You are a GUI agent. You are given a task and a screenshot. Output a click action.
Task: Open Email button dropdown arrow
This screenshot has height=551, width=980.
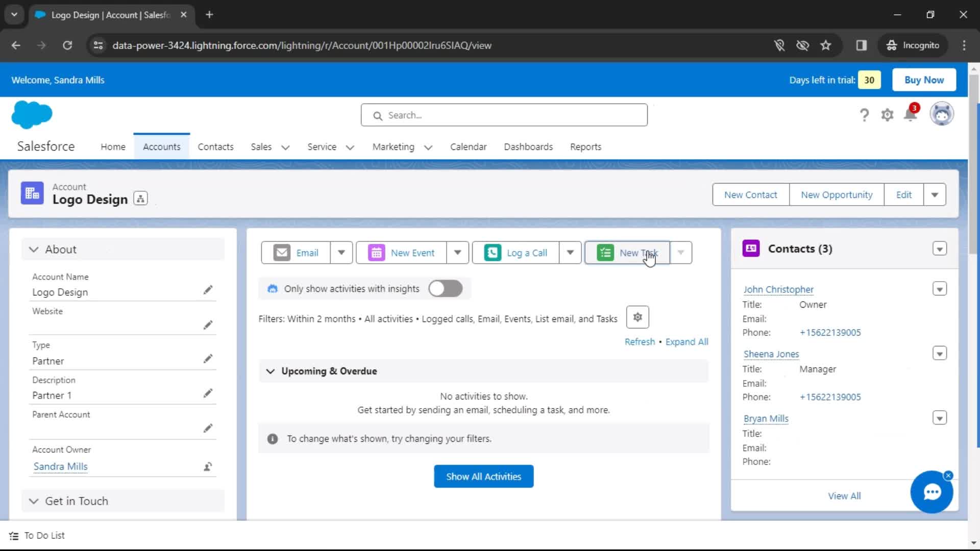(341, 253)
